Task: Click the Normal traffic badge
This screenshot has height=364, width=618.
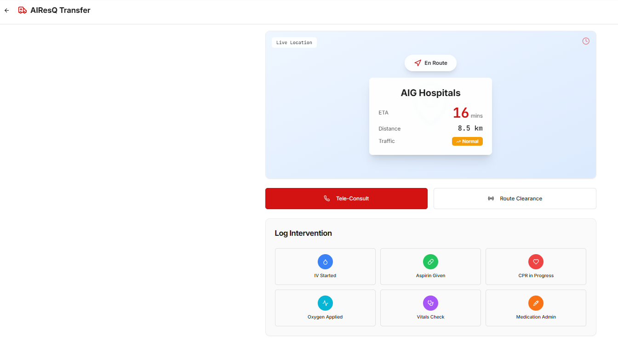Action: pos(467,142)
